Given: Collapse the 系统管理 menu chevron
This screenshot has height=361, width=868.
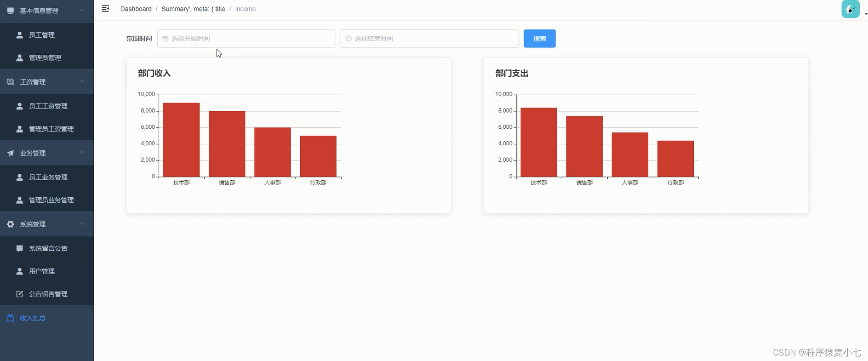Looking at the screenshot, I should [x=82, y=224].
